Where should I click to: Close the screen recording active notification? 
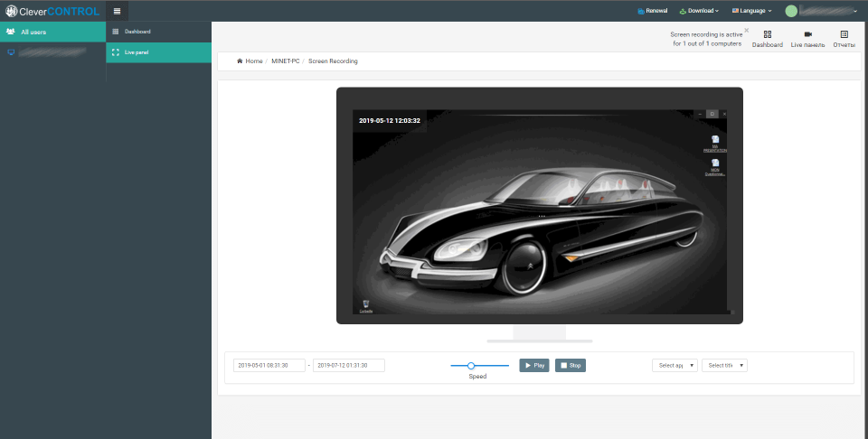(x=746, y=30)
